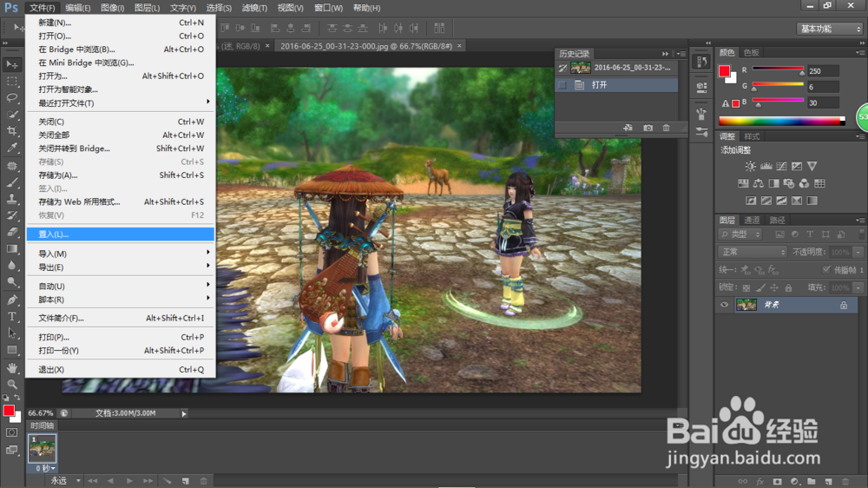Select the Lasso tool

(x=11, y=98)
